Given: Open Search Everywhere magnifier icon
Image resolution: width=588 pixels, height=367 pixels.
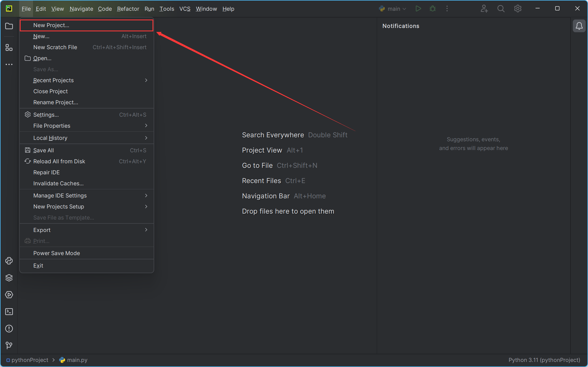Looking at the screenshot, I should coord(501,9).
